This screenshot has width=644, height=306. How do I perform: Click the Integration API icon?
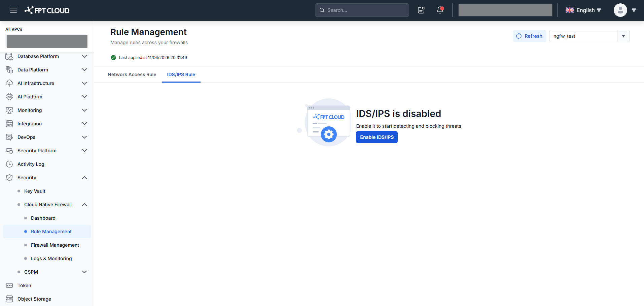pyautogui.click(x=9, y=124)
